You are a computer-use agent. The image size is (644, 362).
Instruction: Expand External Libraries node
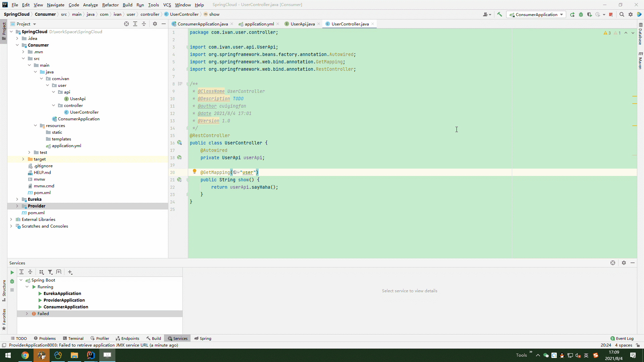[x=11, y=219]
